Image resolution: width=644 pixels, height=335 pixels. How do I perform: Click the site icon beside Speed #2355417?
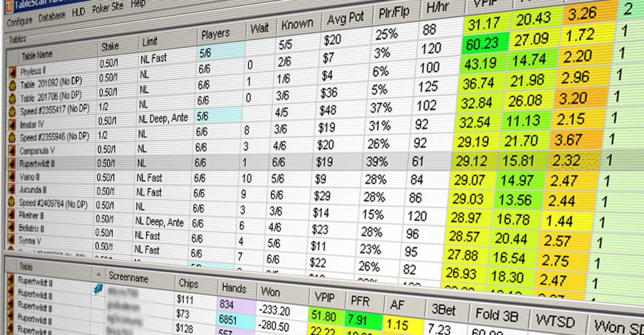[x=12, y=111]
